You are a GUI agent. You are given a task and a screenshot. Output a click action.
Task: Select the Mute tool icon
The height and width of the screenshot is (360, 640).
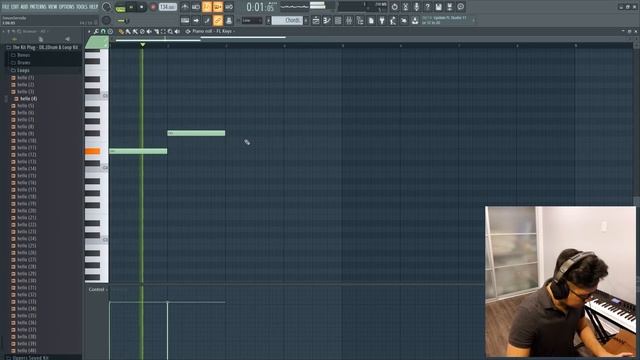click(x=149, y=31)
